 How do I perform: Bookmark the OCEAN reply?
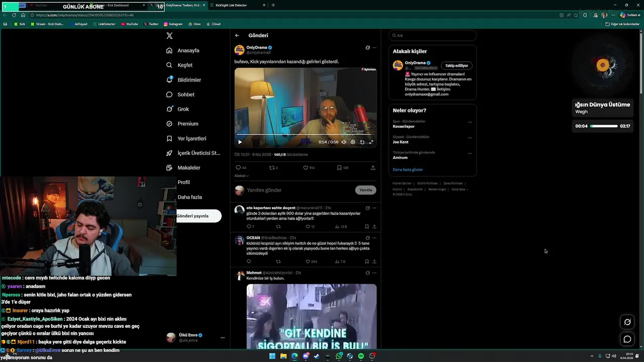367,261
